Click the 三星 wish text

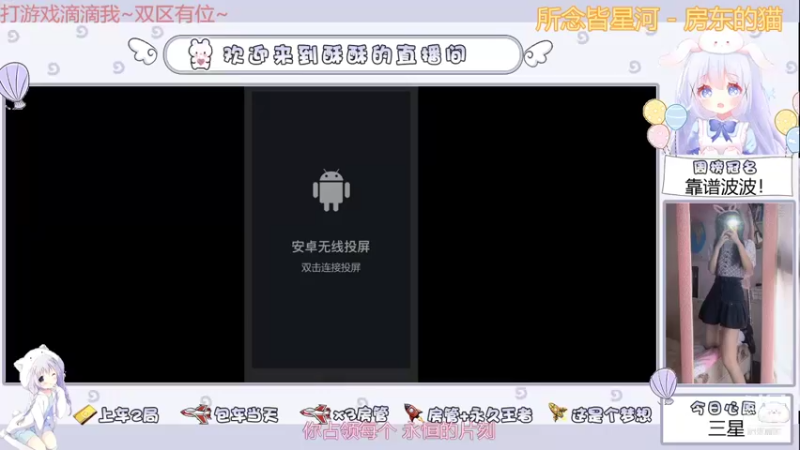tap(727, 428)
